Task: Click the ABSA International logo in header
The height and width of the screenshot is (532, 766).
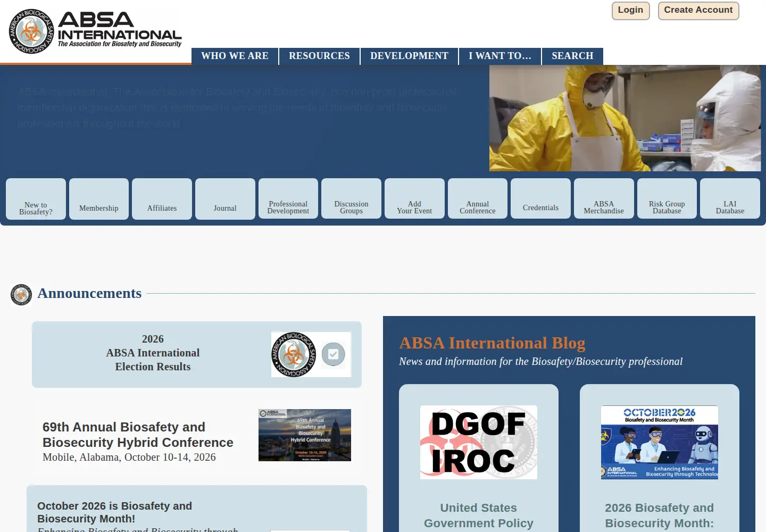Action: (x=95, y=31)
